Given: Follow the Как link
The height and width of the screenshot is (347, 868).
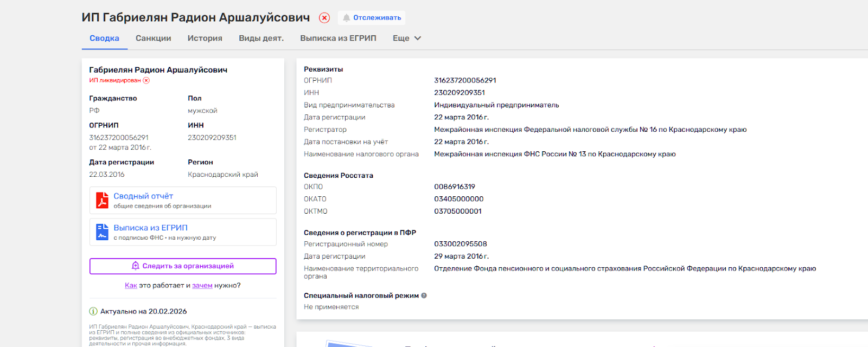Looking at the screenshot, I should pyautogui.click(x=131, y=285).
